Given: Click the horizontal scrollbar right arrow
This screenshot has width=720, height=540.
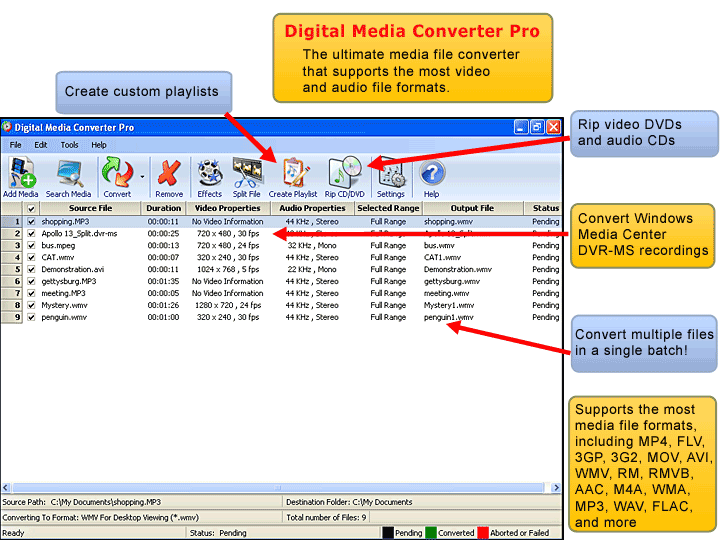Looking at the screenshot, I should (555, 487).
